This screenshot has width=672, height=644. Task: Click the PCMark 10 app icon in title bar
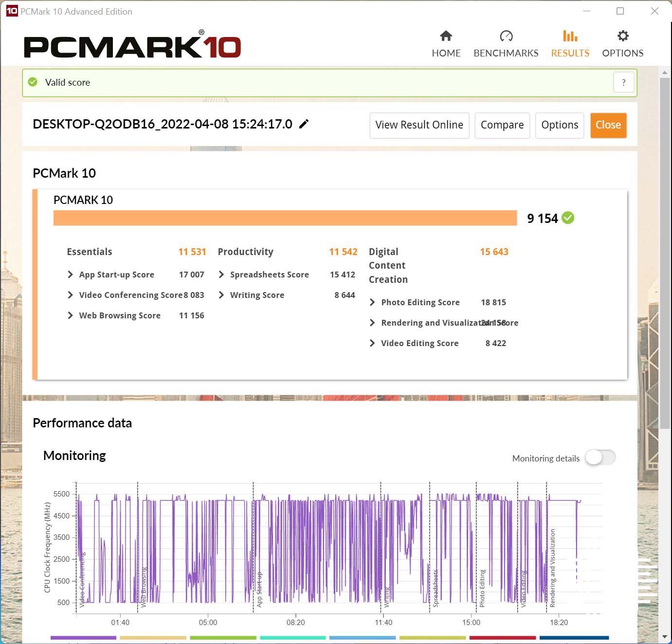coord(12,11)
